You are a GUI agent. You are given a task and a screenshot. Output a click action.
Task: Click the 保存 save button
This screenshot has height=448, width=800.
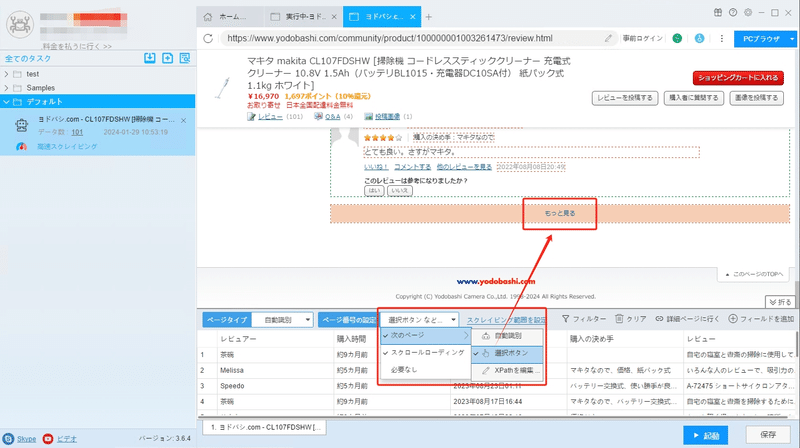click(x=768, y=435)
